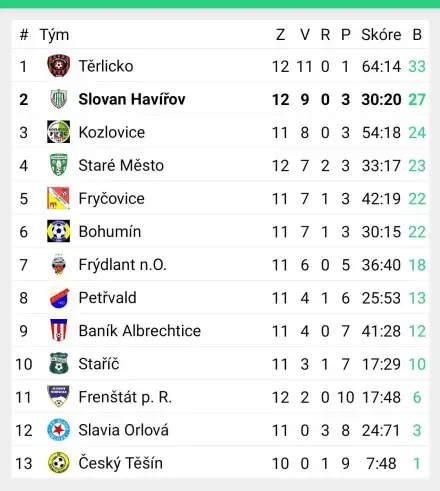Click the Tým column header
The width and height of the screenshot is (440, 491).
(x=54, y=35)
